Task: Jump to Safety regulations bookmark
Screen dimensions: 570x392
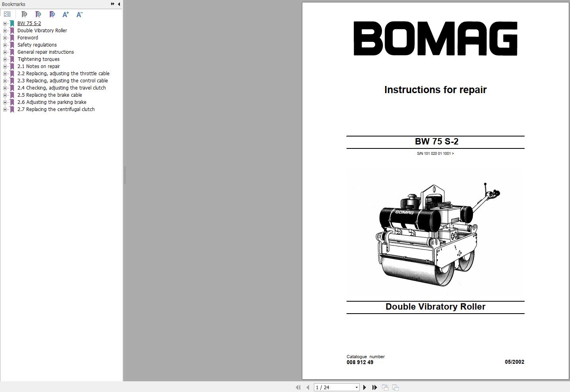Action: pyautogui.click(x=37, y=45)
